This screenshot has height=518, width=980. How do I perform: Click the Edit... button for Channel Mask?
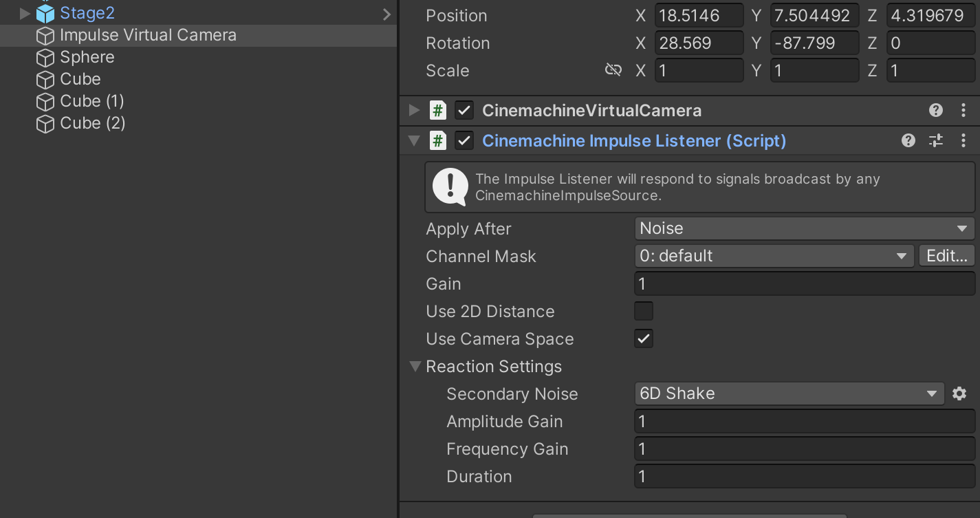click(947, 256)
